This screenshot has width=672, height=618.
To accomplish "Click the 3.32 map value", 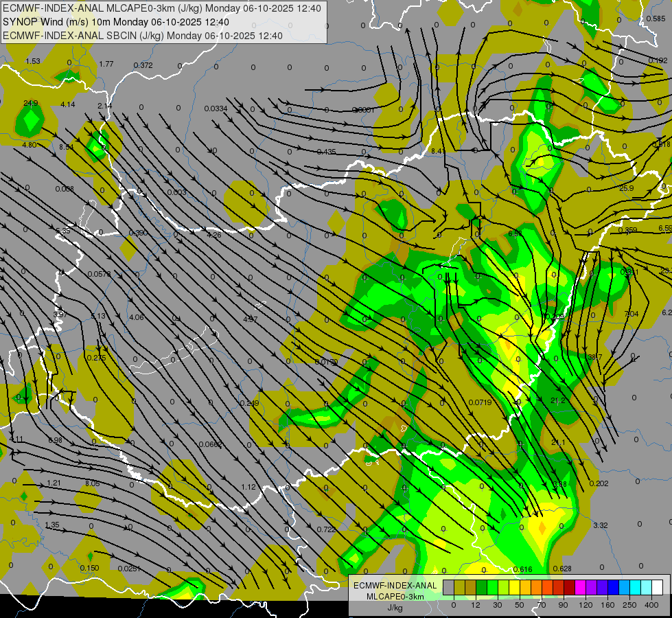I will tap(601, 525).
